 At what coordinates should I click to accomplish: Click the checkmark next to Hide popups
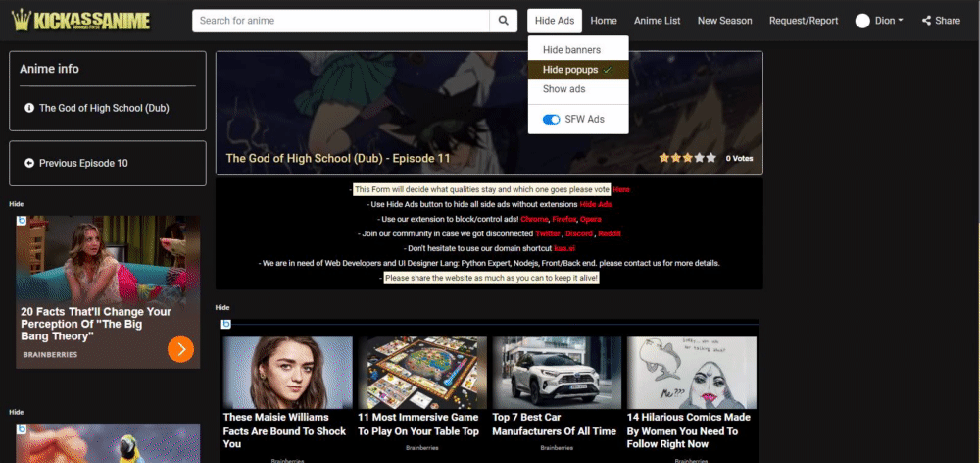608,70
